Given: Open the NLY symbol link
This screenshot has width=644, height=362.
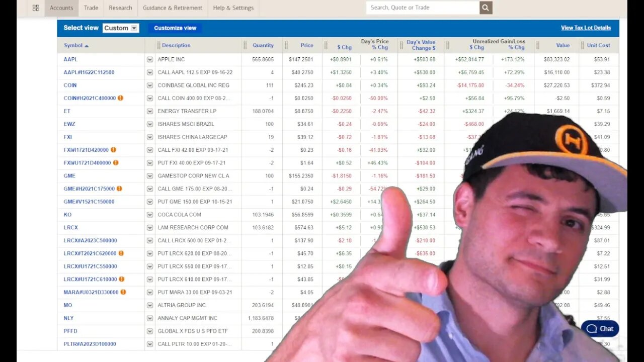Looking at the screenshot, I should click(68, 318).
